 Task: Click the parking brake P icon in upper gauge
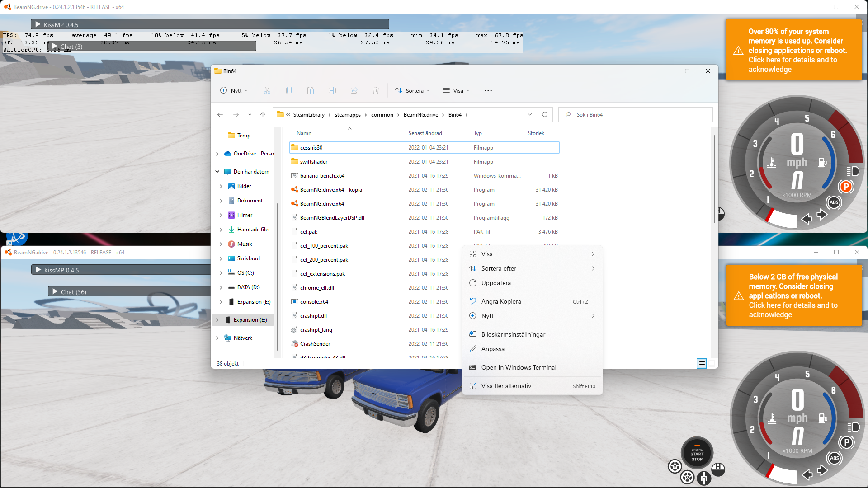846,187
